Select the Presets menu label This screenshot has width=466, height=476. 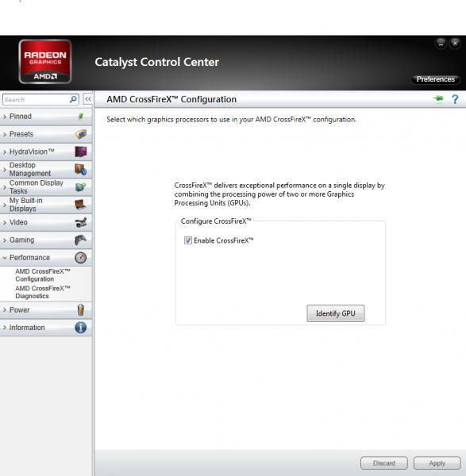pyautogui.click(x=21, y=134)
